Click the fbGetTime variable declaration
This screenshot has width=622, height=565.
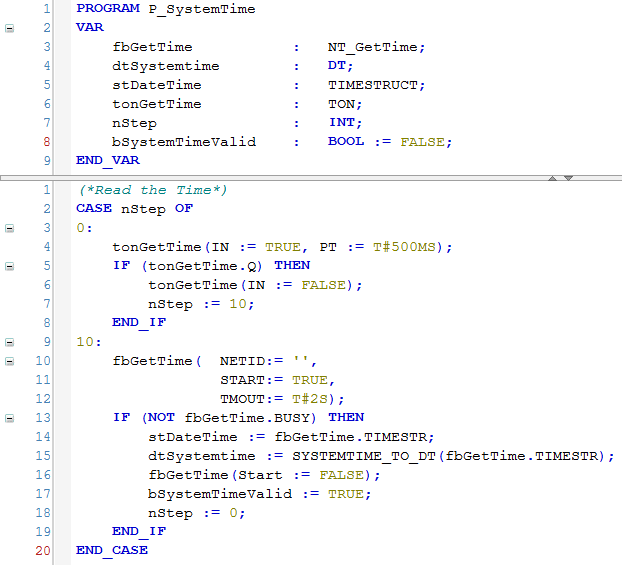click(x=153, y=47)
